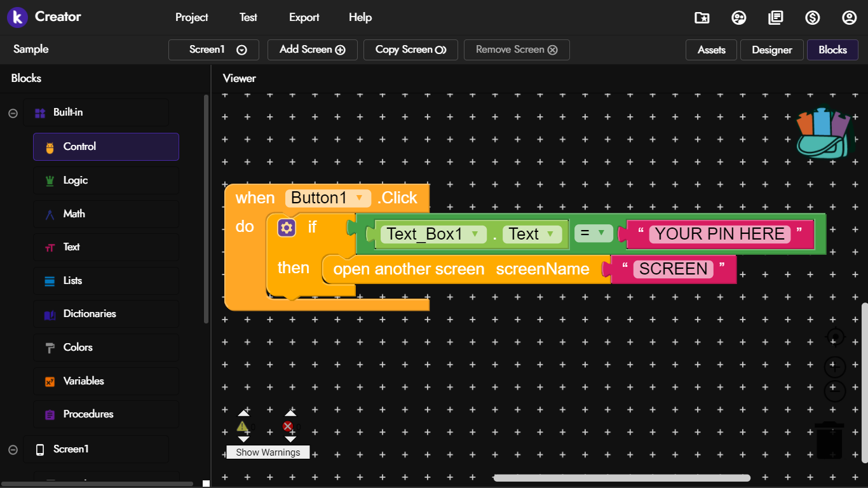The height and width of the screenshot is (488, 868).
Task: Zoom out with the minus circle icon
Action: pyautogui.click(x=835, y=391)
